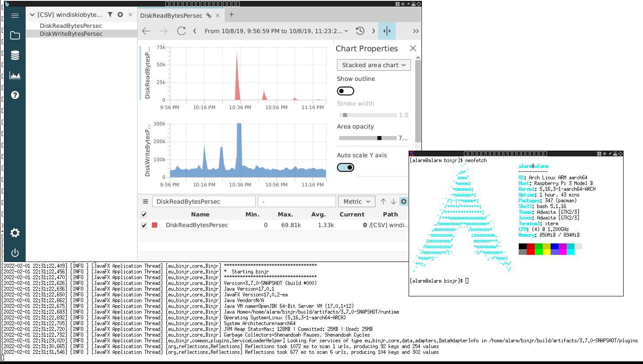Go forward with the right arrow navigation
The image size is (643, 364).
click(164, 31)
